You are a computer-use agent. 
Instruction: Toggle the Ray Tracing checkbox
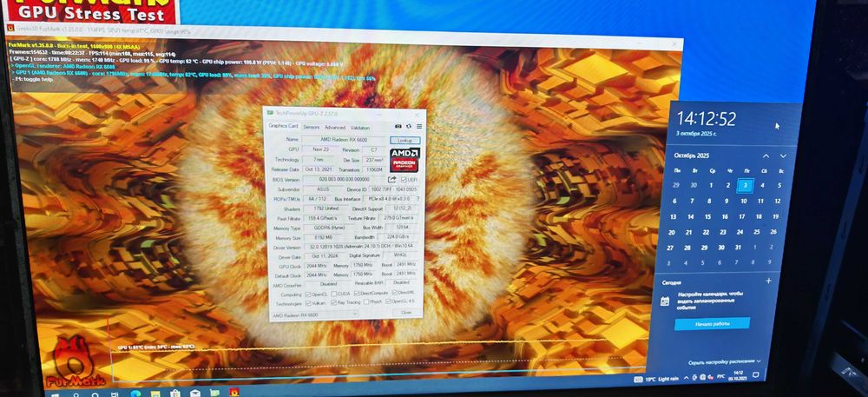coord(333,303)
